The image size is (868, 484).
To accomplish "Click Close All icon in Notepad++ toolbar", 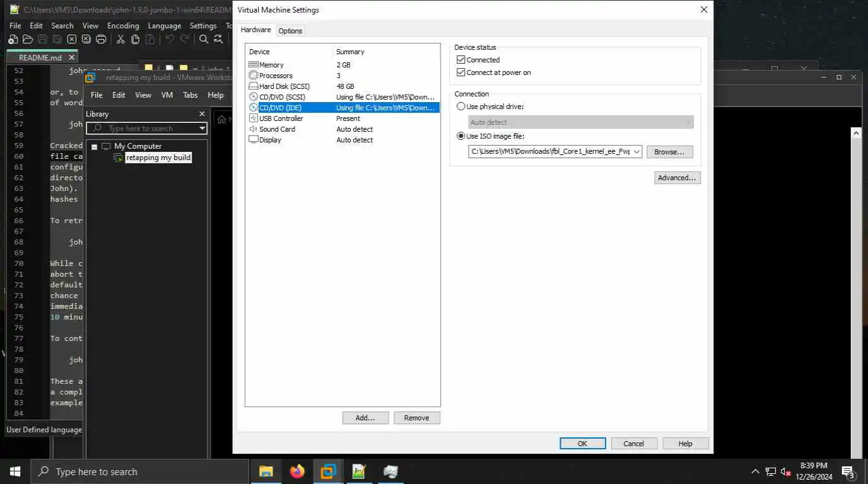I will tap(86, 39).
